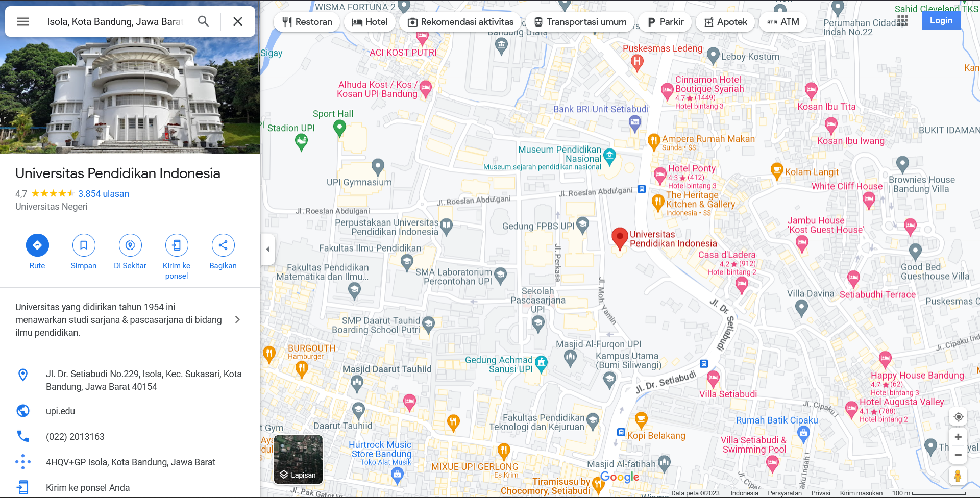Image resolution: width=980 pixels, height=498 pixels.
Task: Click phone number (022) 2013163
Action: click(x=75, y=437)
